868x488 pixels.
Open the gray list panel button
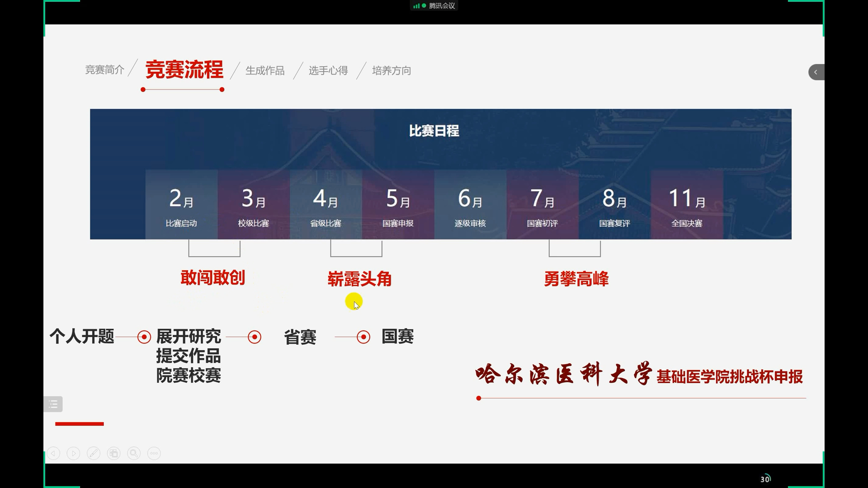pyautogui.click(x=53, y=404)
